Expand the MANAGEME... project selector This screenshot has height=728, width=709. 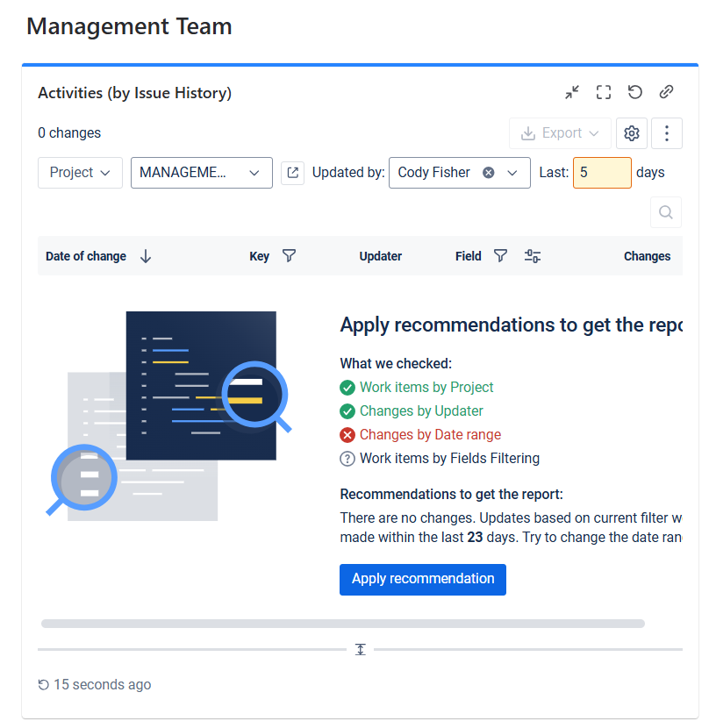tap(202, 173)
